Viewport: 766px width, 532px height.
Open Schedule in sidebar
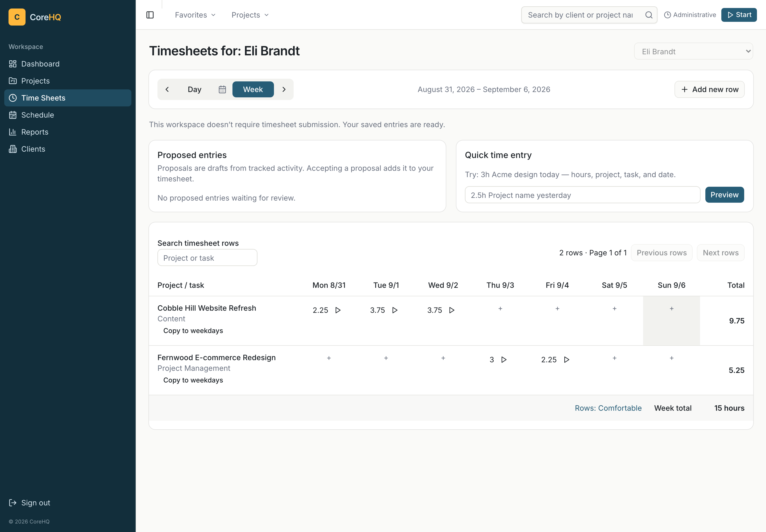(x=68, y=115)
